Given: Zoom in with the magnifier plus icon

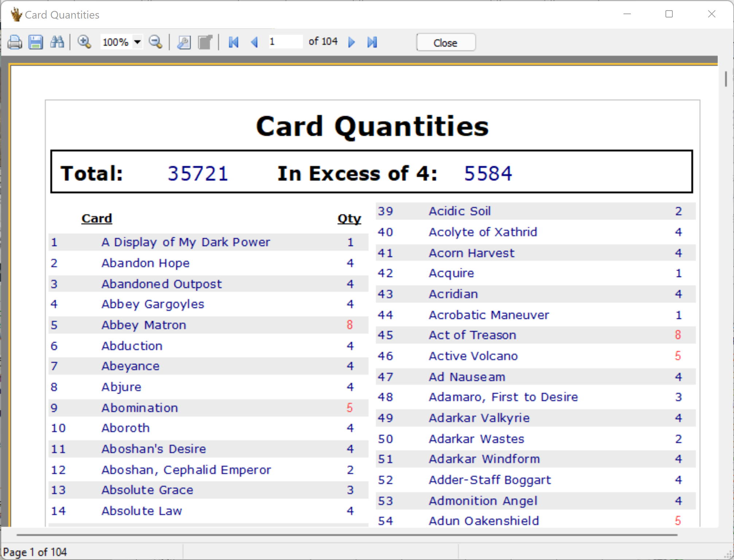Looking at the screenshot, I should (x=84, y=42).
